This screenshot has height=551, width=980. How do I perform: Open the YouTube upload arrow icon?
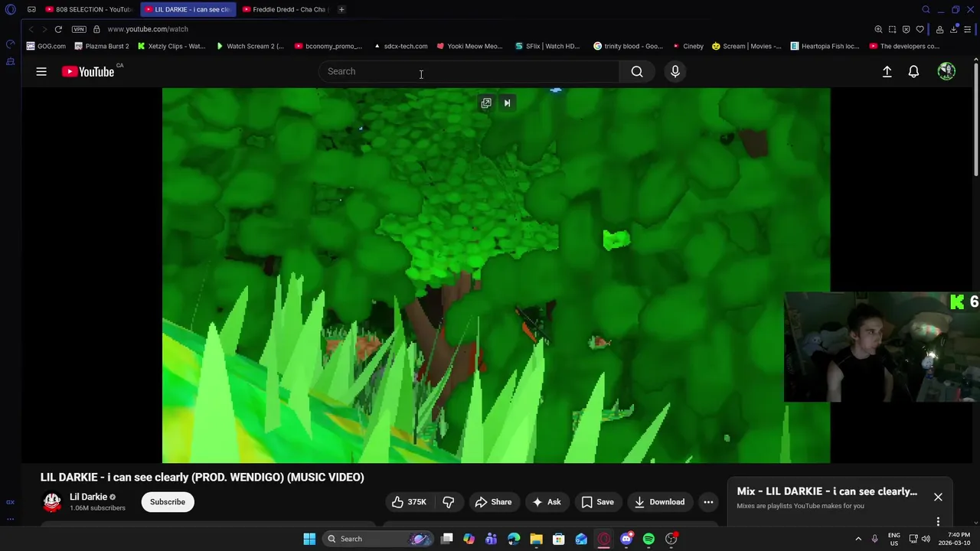(x=887, y=71)
